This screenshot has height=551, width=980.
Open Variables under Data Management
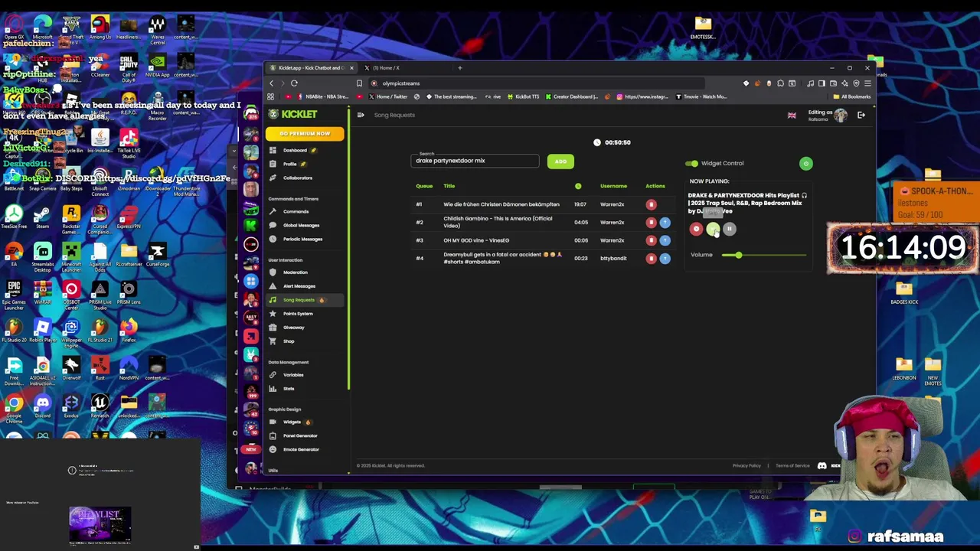(x=292, y=375)
